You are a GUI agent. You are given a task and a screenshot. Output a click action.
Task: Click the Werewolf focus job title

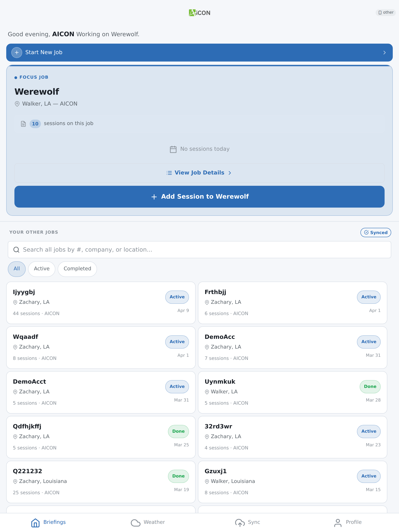(37, 92)
